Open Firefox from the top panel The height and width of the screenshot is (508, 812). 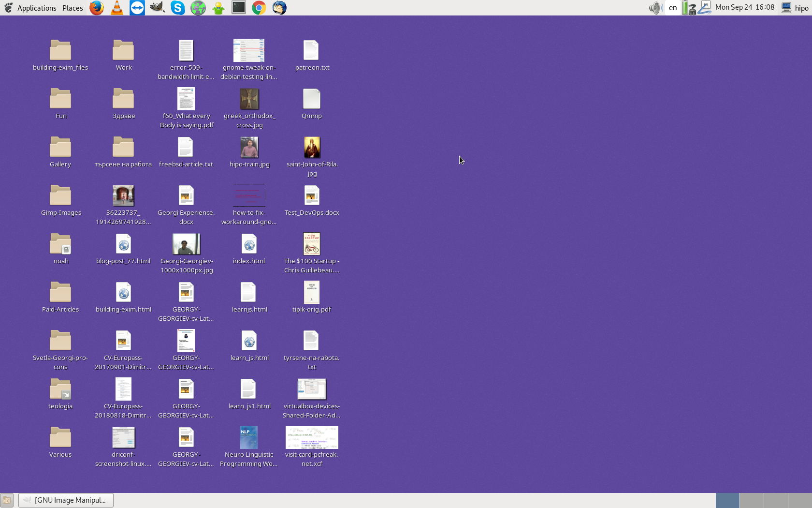tap(96, 8)
